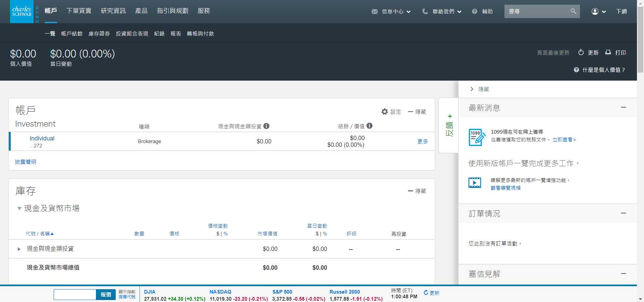Switch to the 帳戶結餘 tab
Image resolution: width=644 pixels, height=302 pixels.
[71, 34]
